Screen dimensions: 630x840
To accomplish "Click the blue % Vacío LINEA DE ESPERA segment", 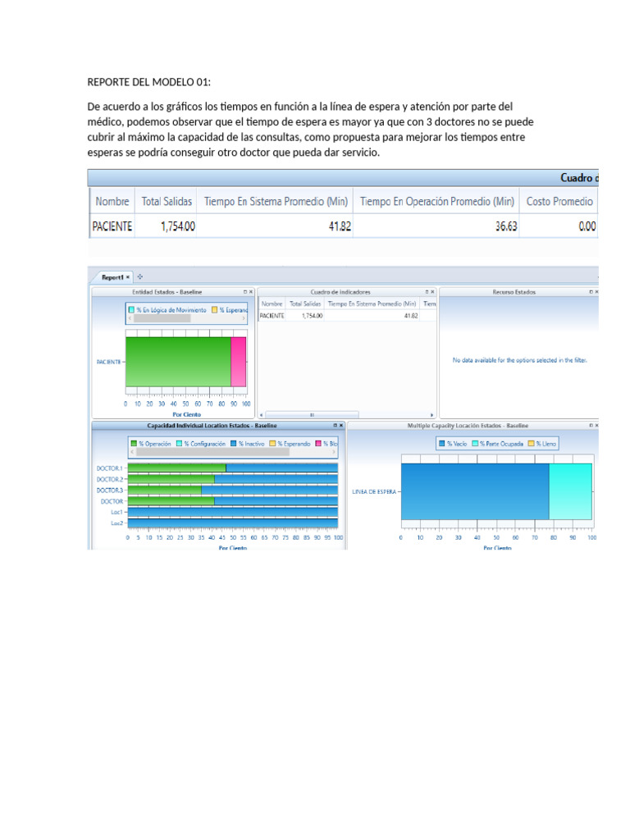I will pos(475,491).
